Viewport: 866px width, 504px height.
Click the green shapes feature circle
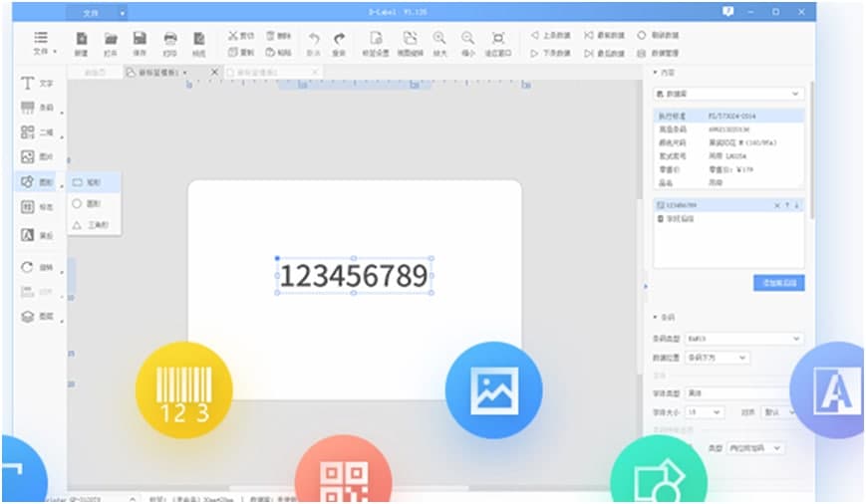tap(659, 468)
